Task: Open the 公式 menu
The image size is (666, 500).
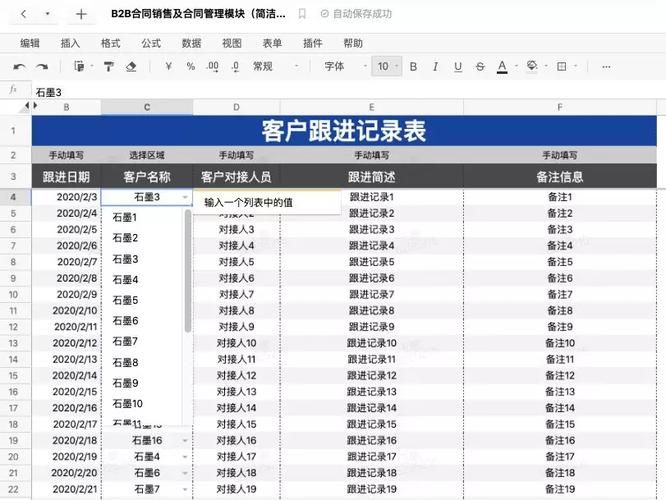Action: pyautogui.click(x=151, y=43)
